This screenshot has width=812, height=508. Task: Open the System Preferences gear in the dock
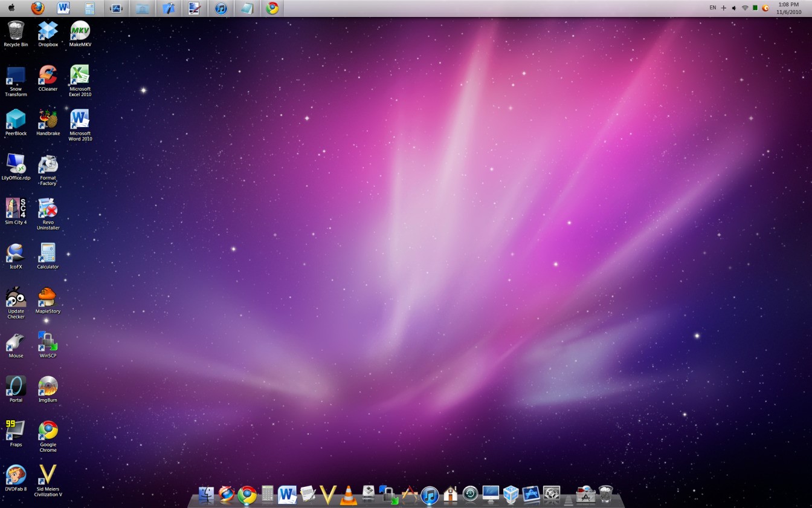pos(552,494)
